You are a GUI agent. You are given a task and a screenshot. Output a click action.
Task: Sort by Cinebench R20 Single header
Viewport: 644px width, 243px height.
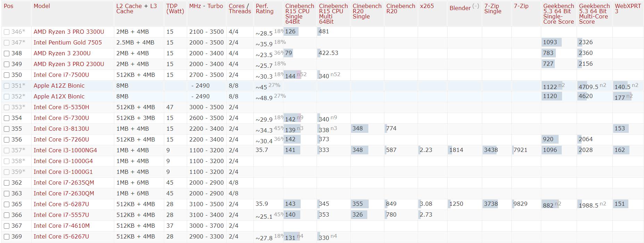(367, 11)
